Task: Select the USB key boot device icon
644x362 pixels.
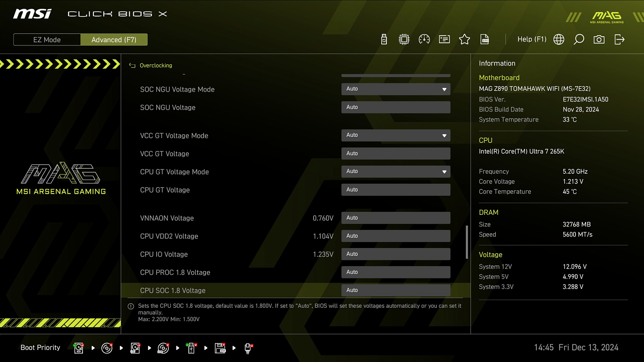Action: click(x=192, y=348)
